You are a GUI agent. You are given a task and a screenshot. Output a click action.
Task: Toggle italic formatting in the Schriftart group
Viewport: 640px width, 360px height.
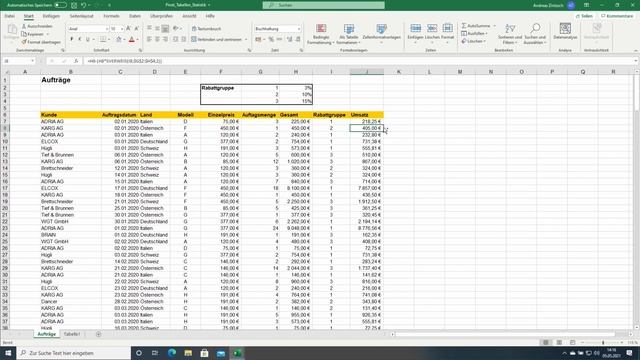point(80,39)
